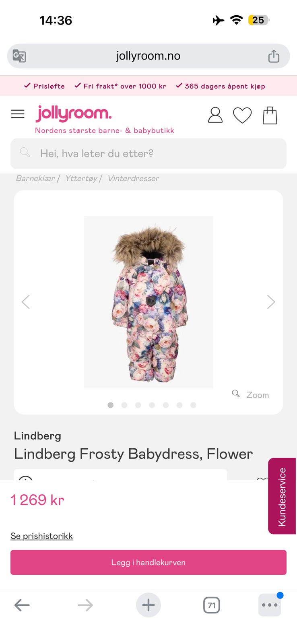Open a new browser tab with plus
Screen dimensions: 297x644
coord(148,605)
